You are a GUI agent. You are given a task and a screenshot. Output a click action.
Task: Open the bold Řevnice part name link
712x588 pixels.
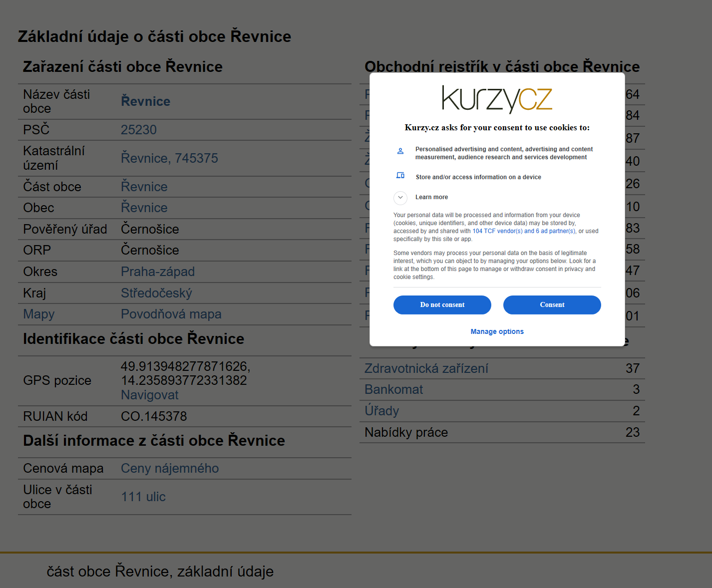(145, 101)
